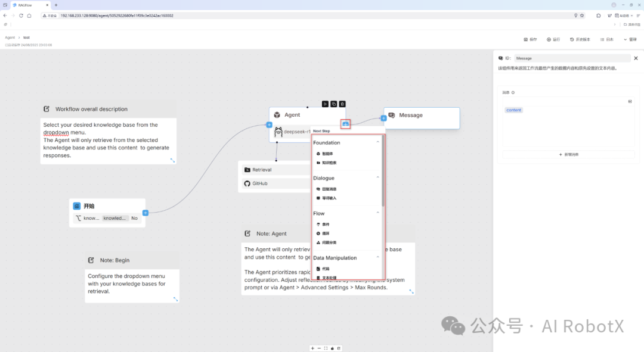
Task: Click the blue plus connector on the 开始 node
Action: pos(145,212)
